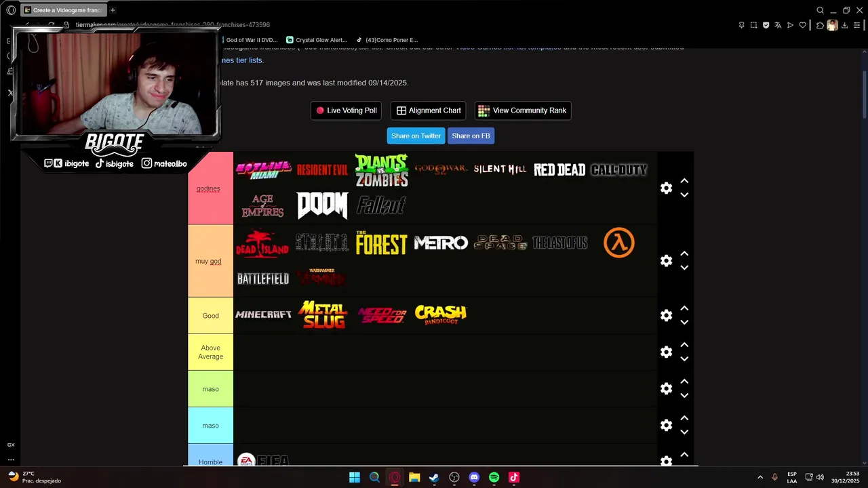This screenshot has height=488, width=868.
Task: Select the Crash Bandicoot logo
Action: pos(441,314)
